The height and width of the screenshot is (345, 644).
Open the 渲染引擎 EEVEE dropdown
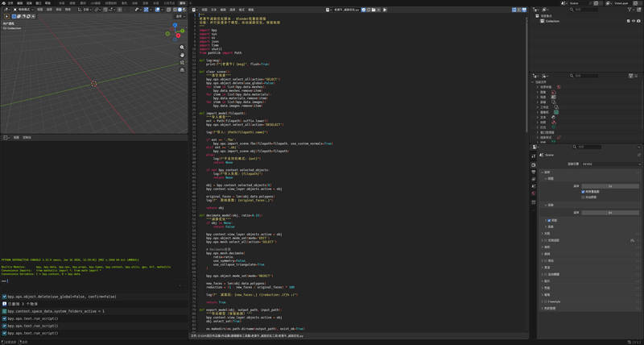[x=611, y=164]
